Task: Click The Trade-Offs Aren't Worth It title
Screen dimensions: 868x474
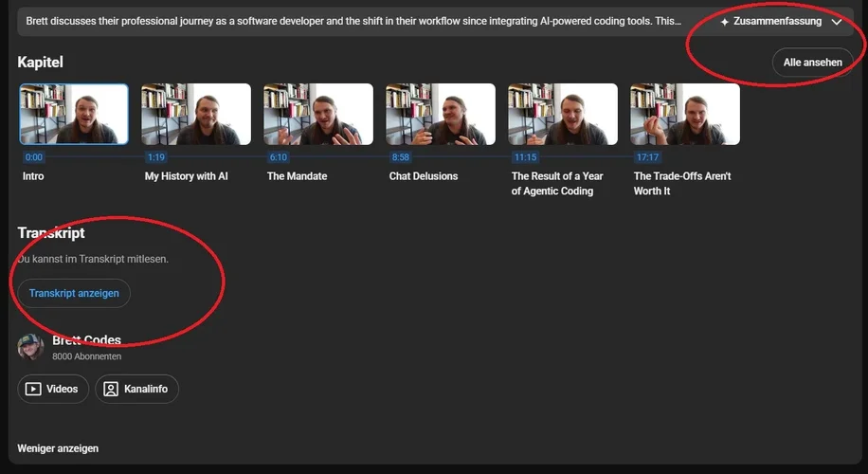Action: click(682, 183)
